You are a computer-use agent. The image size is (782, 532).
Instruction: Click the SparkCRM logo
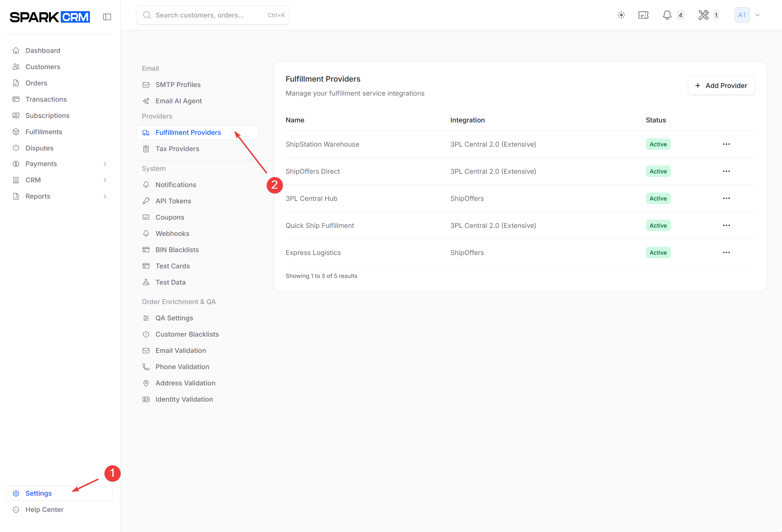[50, 17]
